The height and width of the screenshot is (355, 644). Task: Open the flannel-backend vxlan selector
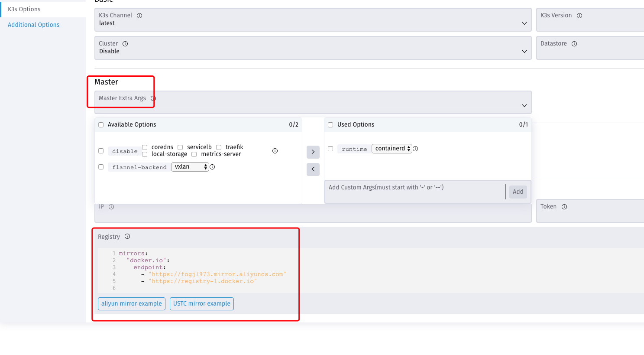[190, 166]
